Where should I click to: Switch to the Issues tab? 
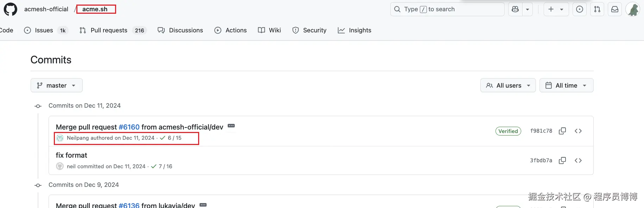pyautogui.click(x=44, y=30)
